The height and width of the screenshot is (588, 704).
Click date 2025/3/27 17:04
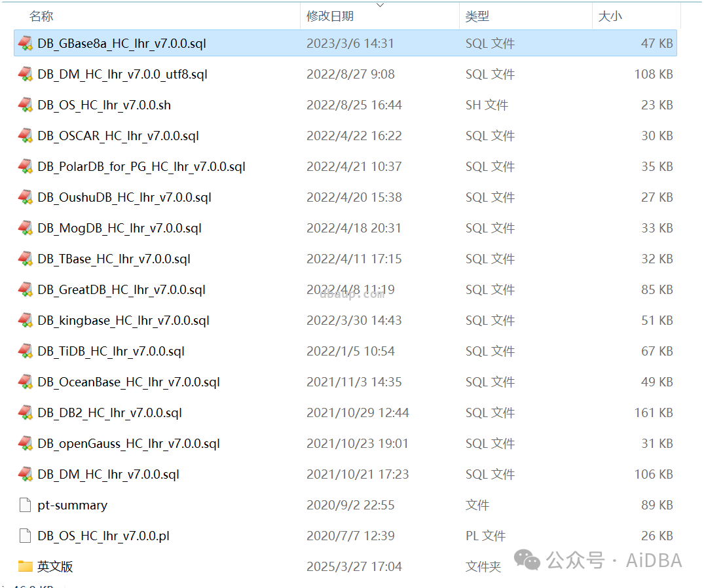coord(354,566)
